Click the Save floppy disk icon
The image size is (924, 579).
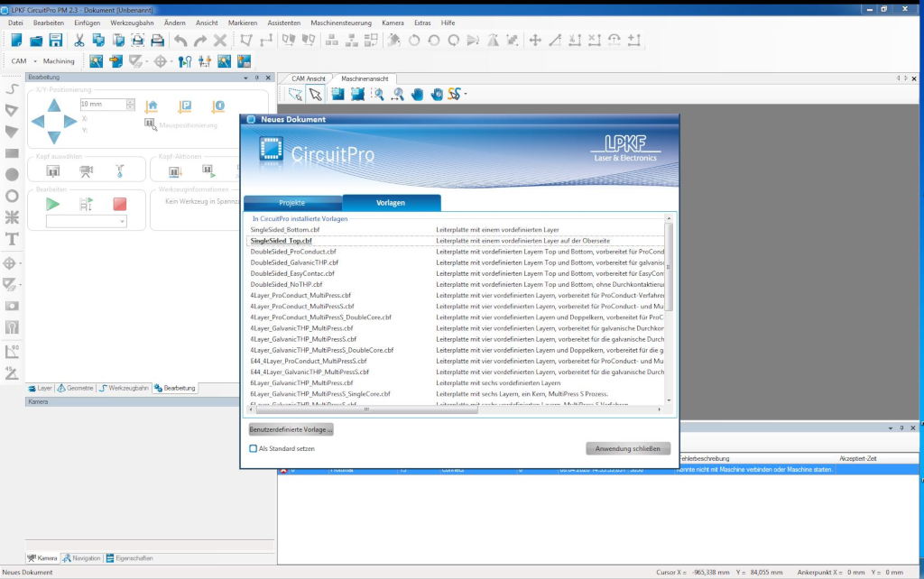coord(56,40)
